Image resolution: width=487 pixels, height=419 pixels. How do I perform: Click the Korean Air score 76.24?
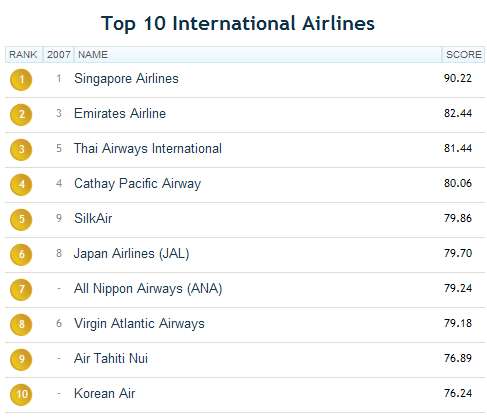click(458, 393)
